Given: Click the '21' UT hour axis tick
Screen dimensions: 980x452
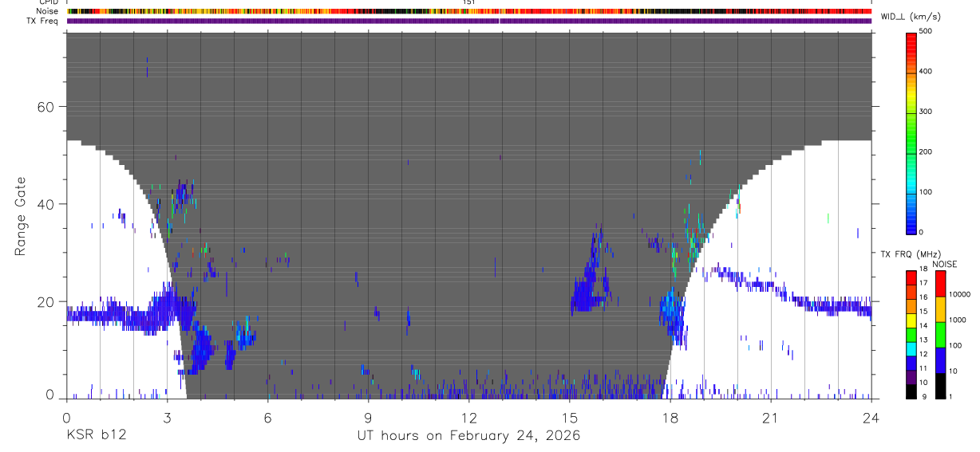Looking at the screenshot, I should pyautogui.click(x=770, y=416).
